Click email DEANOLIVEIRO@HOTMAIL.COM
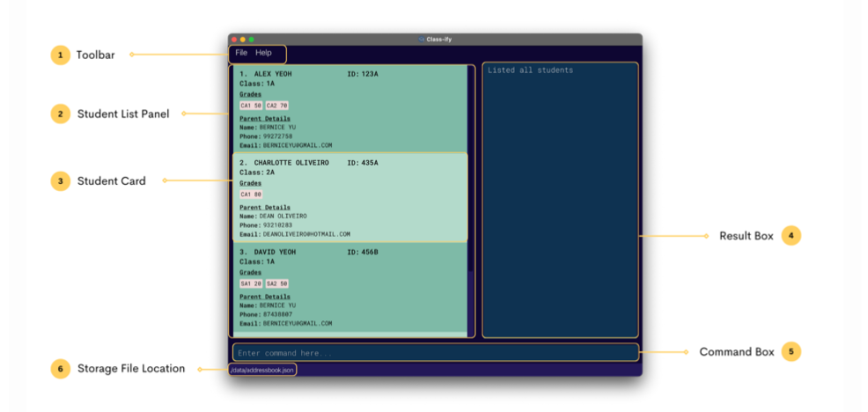Viewport: 868px width, 412px height. tap(306, 234)
